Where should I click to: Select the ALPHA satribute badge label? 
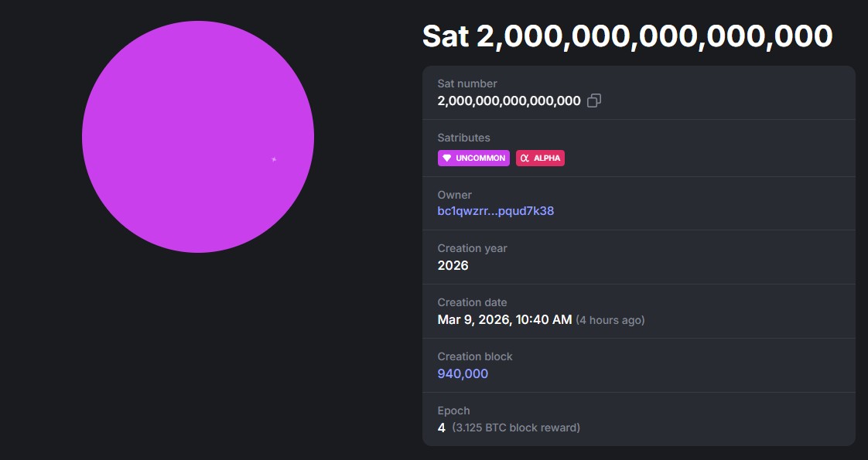547,158
